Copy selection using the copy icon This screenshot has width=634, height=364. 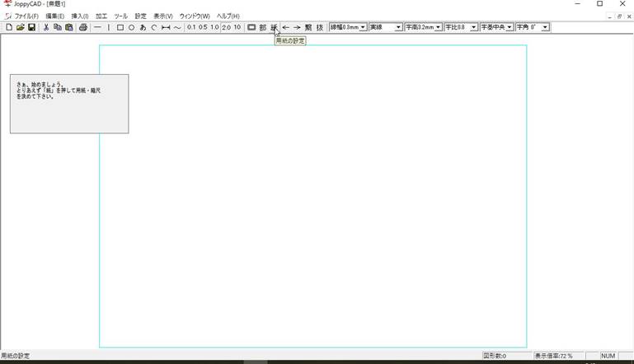pyautogui.click(x=58, y=27)
